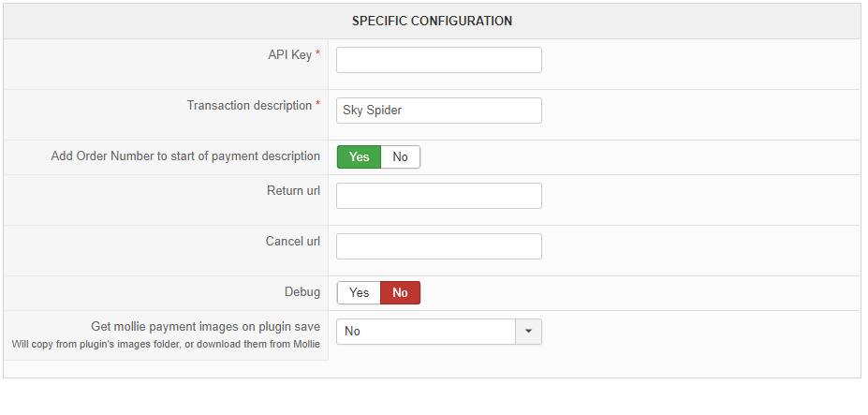The image size is (868, 415).
Task: Click the API Key input field
Action: click(439, 60)
